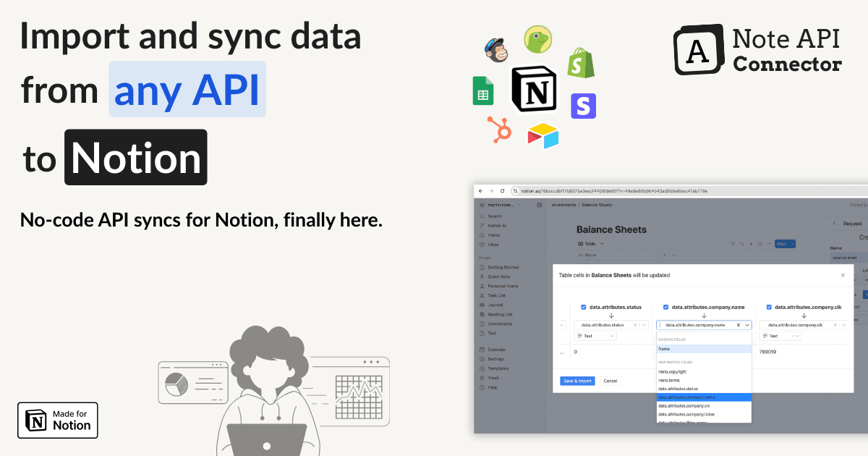Click the Search icon in the sidebar
The height and width of the screenshot is (456, 868).
492,216
